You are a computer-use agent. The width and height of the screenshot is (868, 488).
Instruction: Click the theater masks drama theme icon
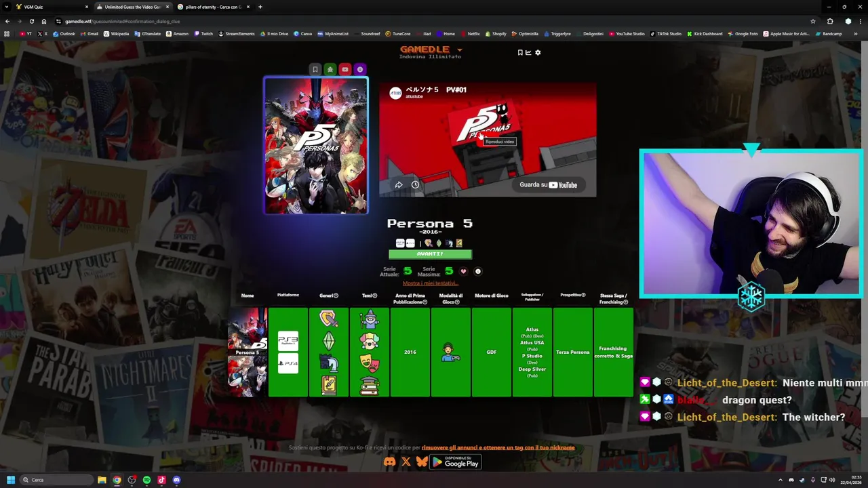coord(370,363)
